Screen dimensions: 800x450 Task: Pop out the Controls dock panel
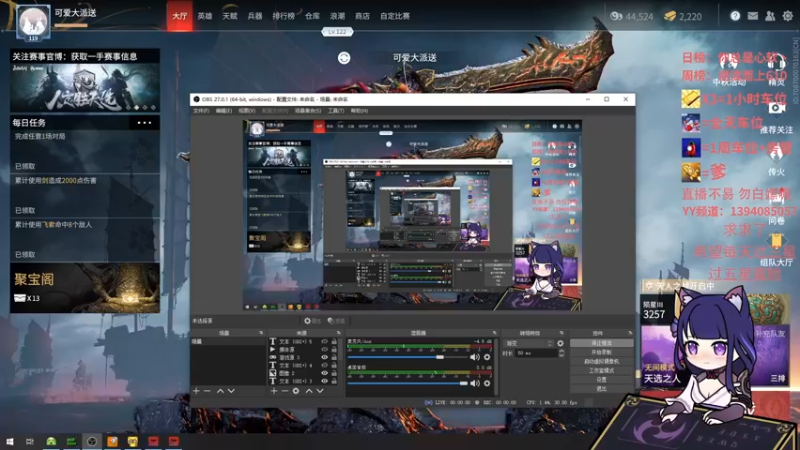click(630, 333)
